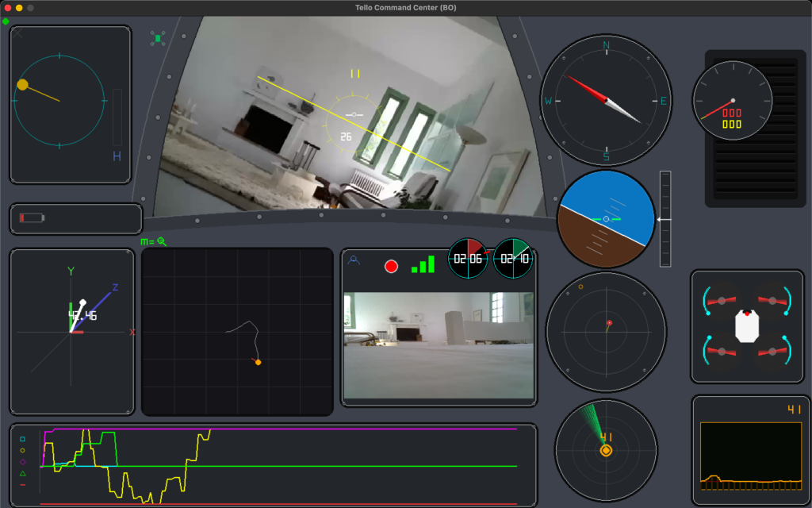This screenshot has height=508, width=812.
Task: Click the compass dial with red needle
Action: (x=606, y=101)
